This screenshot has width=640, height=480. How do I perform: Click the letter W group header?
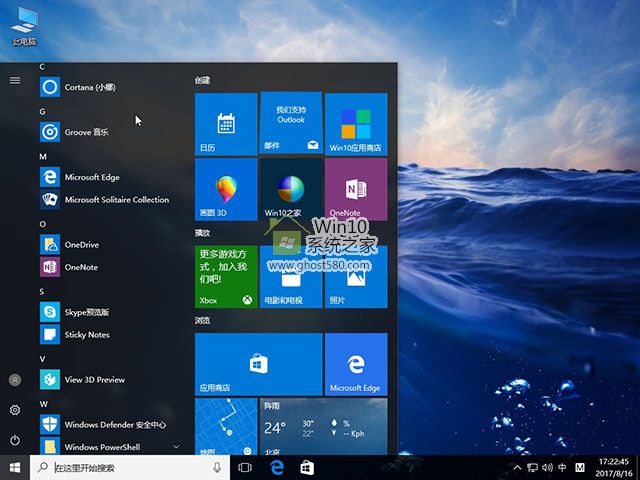[43, 404]
